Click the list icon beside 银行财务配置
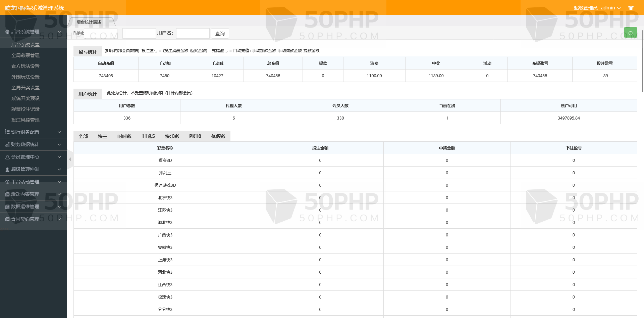Image resolution: width=644 pixels, height=318 pixels. [7, 132]
